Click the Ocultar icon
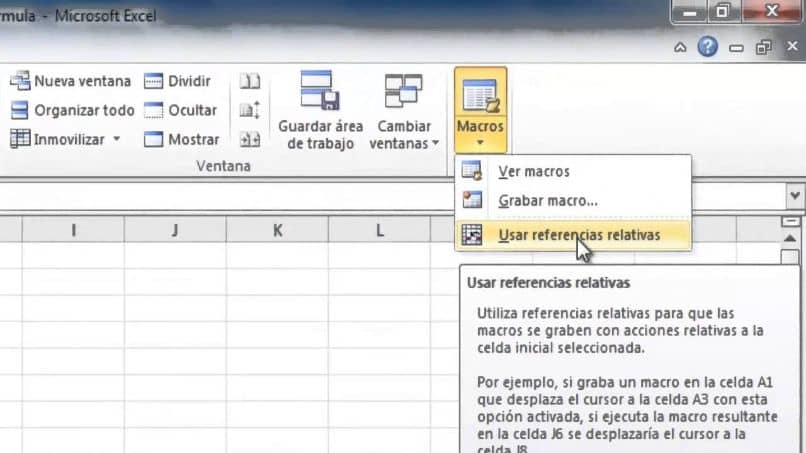 [x=153, y=110]
